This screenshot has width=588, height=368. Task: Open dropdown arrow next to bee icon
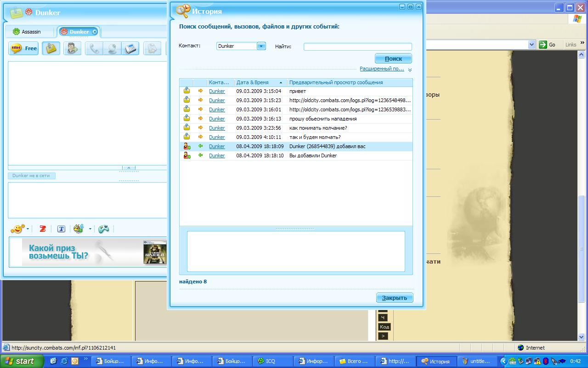[x=90, y=229]
